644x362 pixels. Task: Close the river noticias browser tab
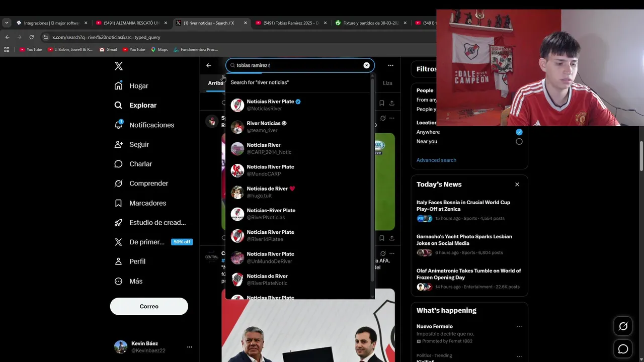click(246, 23)
